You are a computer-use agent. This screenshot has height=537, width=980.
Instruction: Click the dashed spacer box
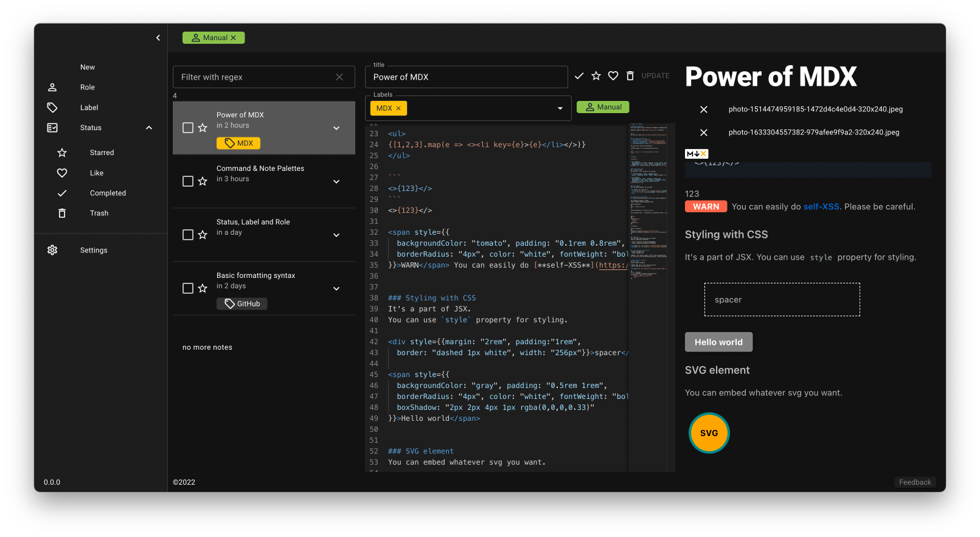tap(782, 300)
